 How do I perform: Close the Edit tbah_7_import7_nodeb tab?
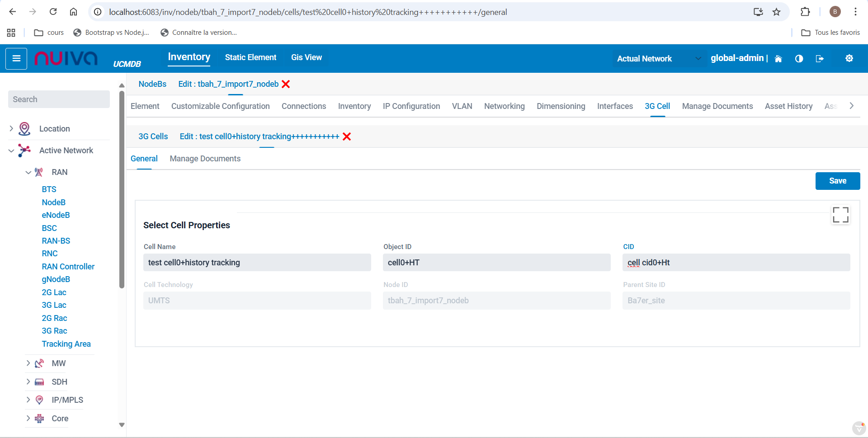click(x=286, y=84)
